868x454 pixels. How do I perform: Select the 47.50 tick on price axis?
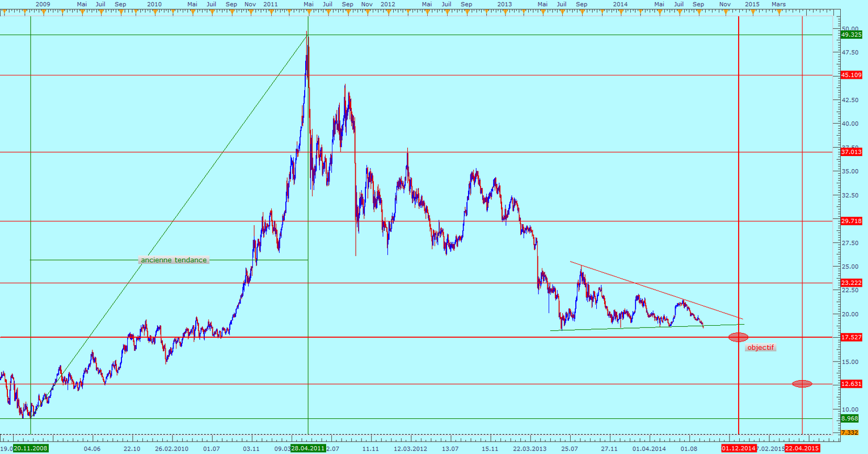(849, 52)
